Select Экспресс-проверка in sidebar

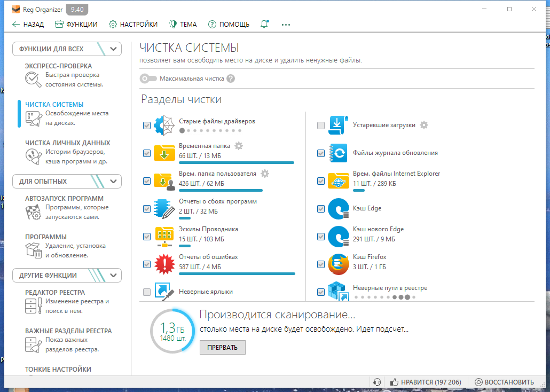67,75
